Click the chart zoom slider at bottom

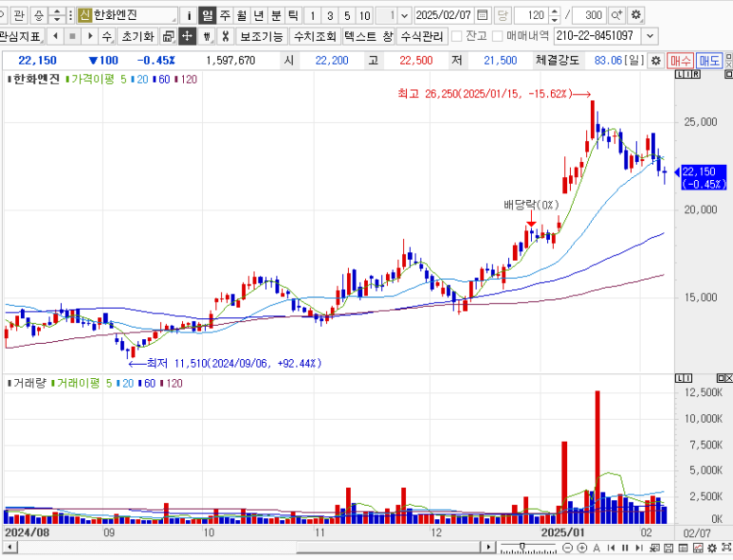click(522, 548)
